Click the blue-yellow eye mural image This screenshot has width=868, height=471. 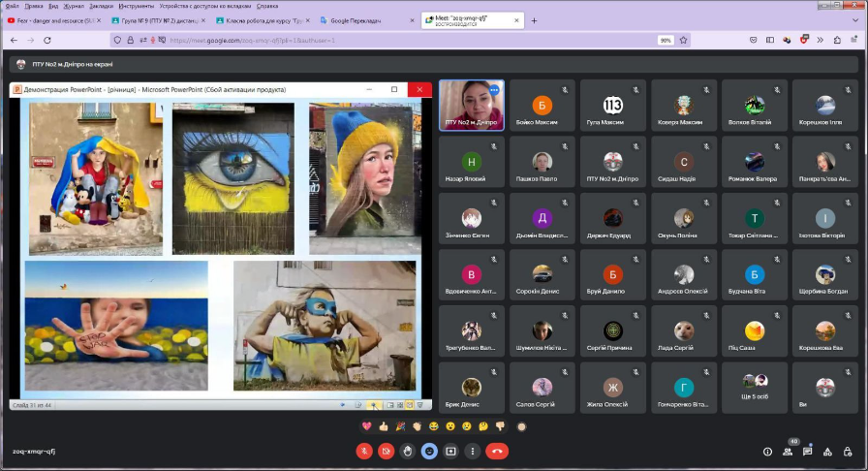point(233,178)
